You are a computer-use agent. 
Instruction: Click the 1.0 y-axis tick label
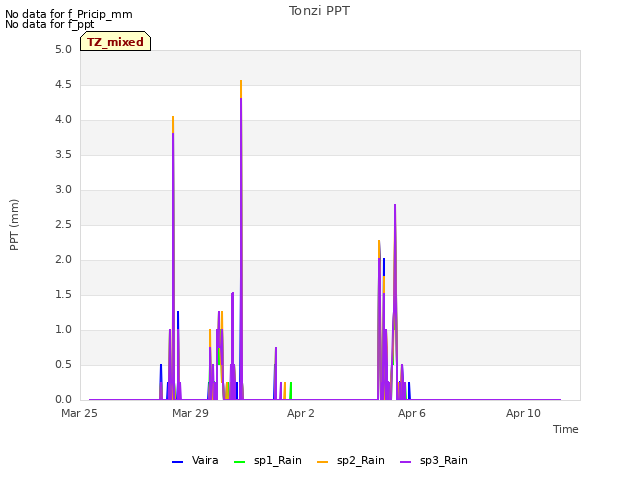pos(63,329)
